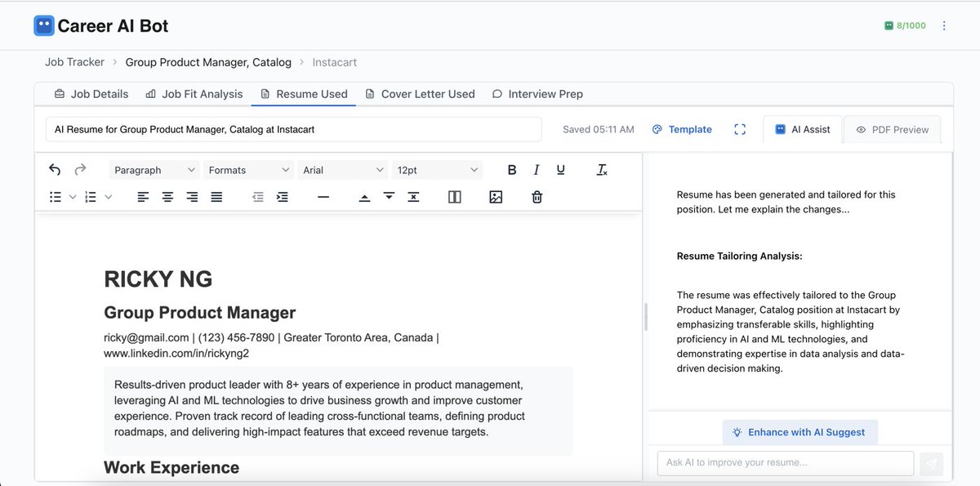This screenshot has width=980, height=486.
Task: Open the three-dot menu in header
Action: coord(944,25)
